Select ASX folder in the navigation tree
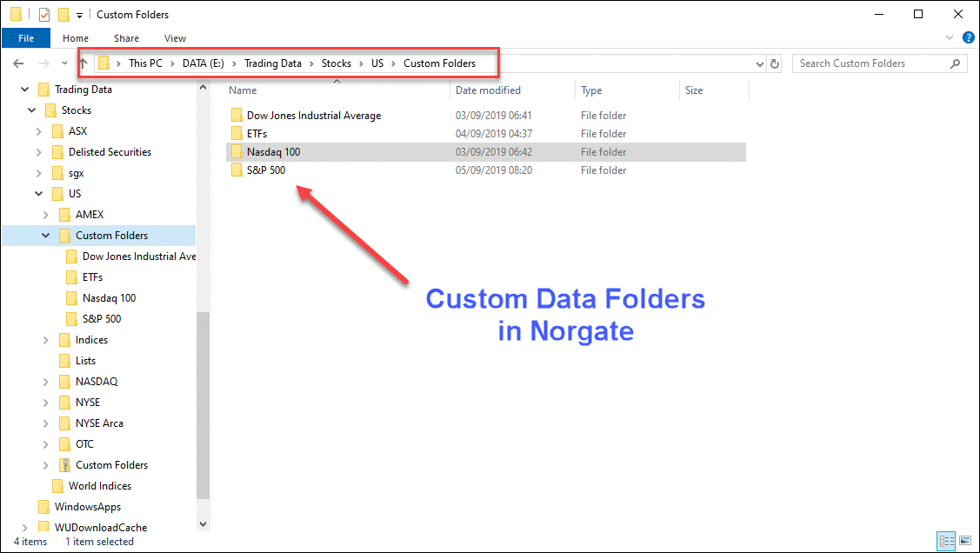 77,131
